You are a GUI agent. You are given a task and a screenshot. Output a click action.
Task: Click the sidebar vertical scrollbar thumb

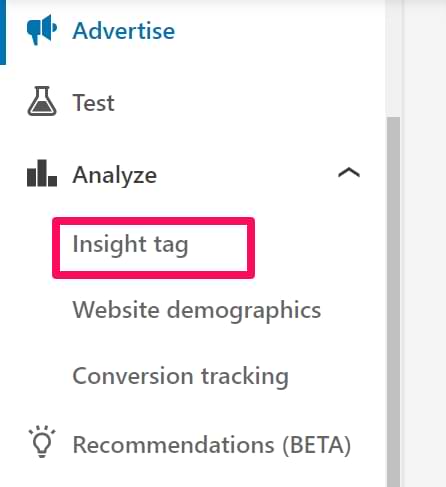[393, 302]
